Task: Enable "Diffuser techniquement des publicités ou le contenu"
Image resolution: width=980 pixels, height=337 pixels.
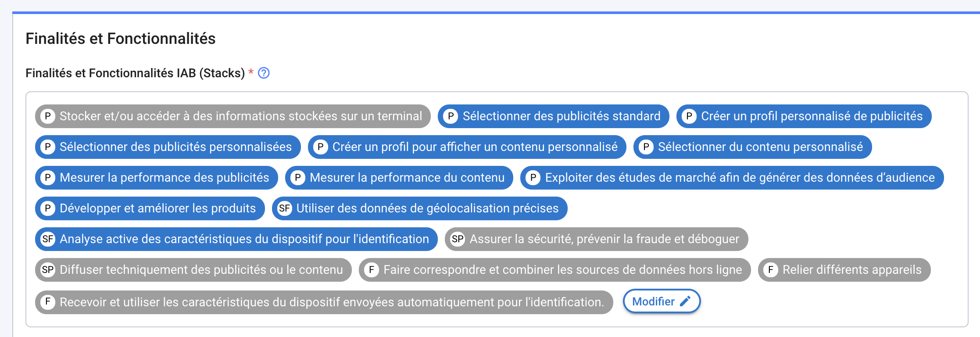Action: coord(193,270)
